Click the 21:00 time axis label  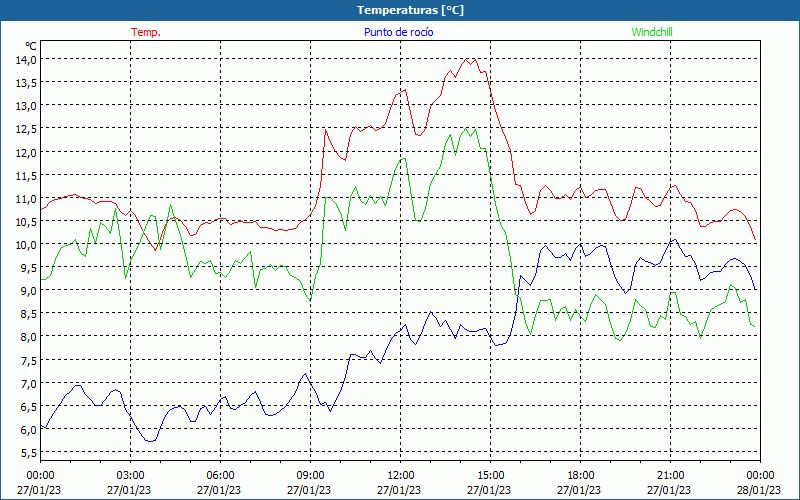tap(670, 476)
